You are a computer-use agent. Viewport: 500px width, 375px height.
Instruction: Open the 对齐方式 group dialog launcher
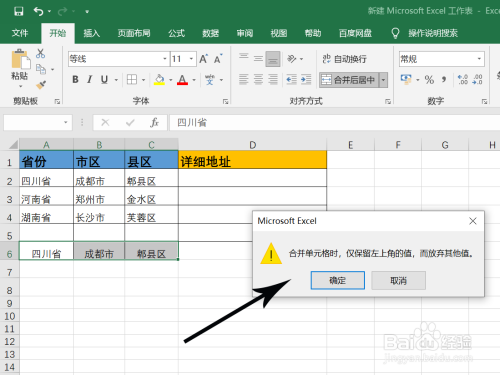click(x=388, y=101)
